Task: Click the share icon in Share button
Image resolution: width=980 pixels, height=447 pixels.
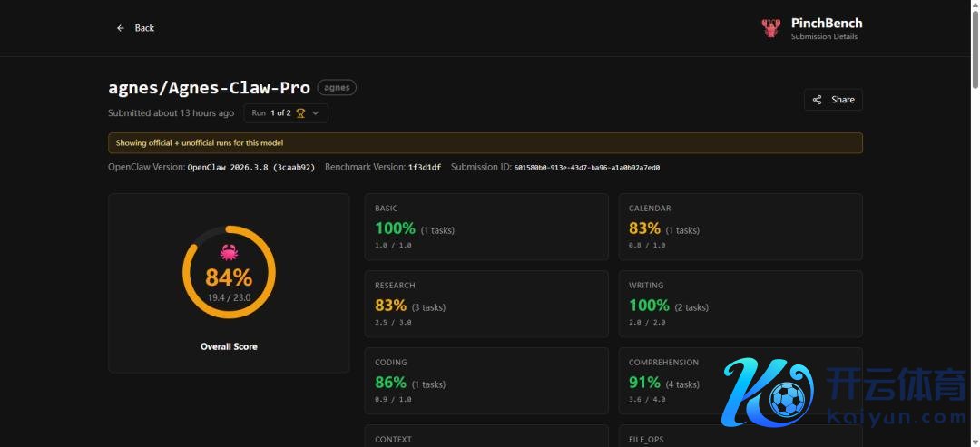Action: tap(818, 100)
